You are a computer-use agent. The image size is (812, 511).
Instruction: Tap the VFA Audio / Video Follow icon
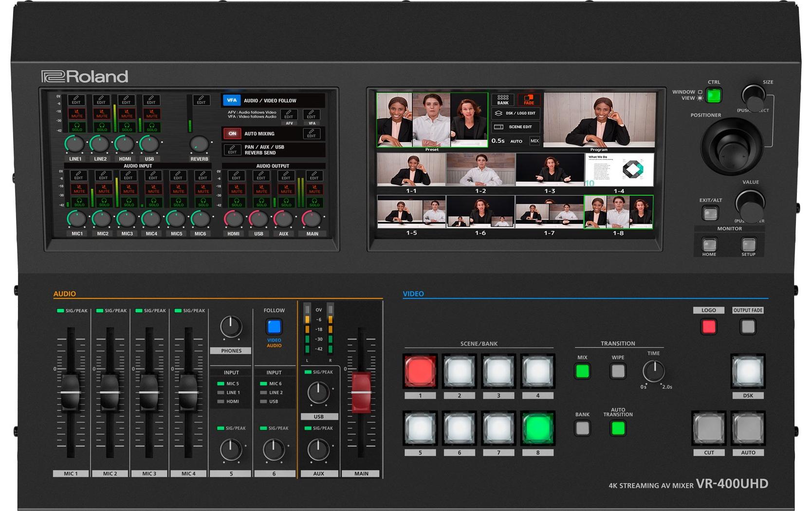232,100
